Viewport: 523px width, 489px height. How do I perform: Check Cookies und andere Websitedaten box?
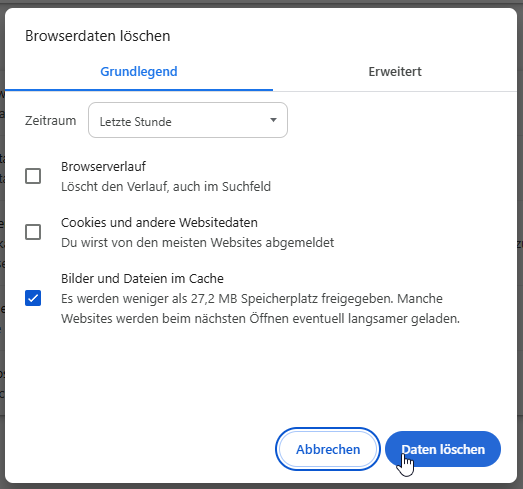pos(33,232)
